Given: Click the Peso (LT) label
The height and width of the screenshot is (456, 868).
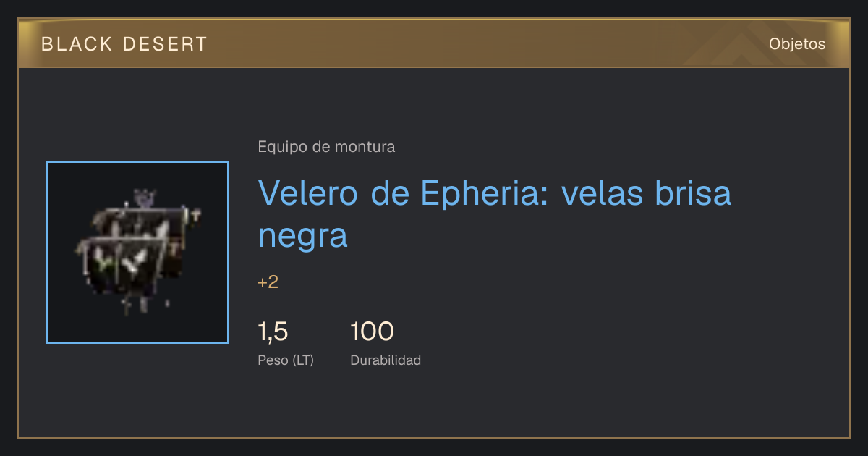Looking at the screenshot, I should (286, 360).
